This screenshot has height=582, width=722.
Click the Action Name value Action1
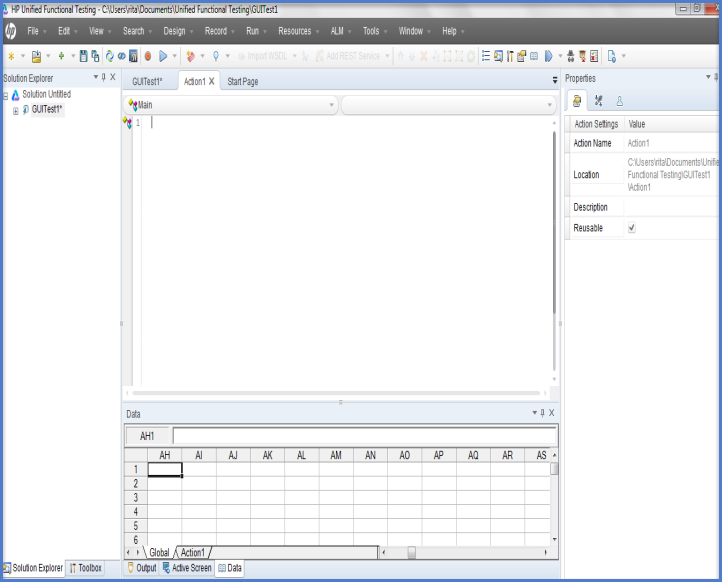tap(638, 143)
